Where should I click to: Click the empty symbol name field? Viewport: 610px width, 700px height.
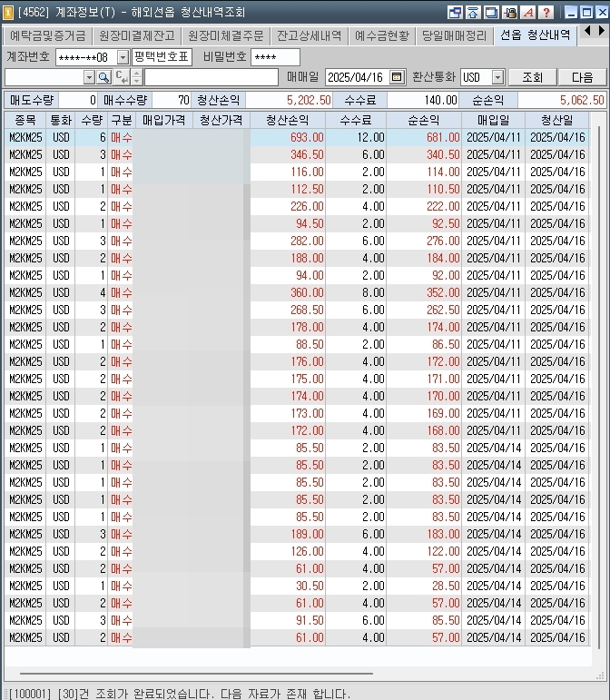212,78
